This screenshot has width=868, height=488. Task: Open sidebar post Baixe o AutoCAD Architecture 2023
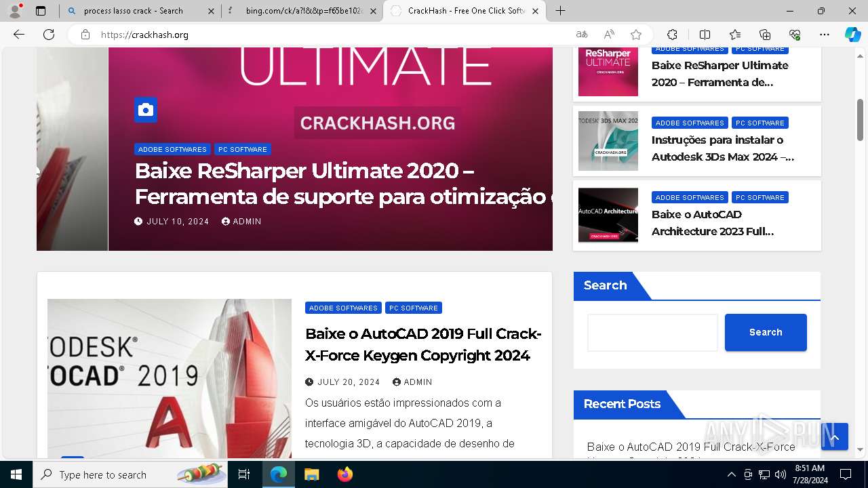[713, 223]
